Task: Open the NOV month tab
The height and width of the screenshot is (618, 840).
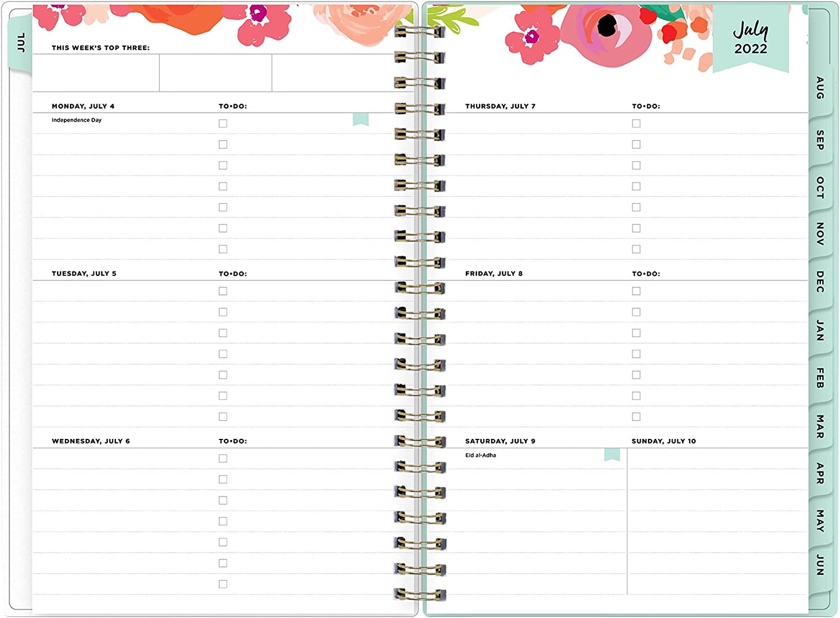Action: pyautogui.click(x=819, y=234)
